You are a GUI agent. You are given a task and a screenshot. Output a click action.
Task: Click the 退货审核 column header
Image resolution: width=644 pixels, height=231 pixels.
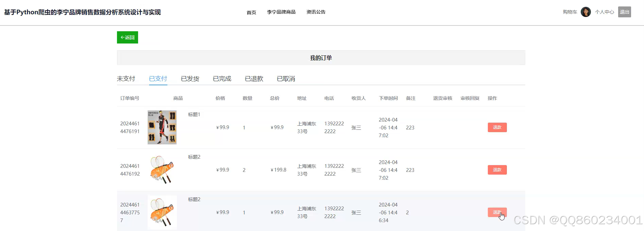click(443, 98)
